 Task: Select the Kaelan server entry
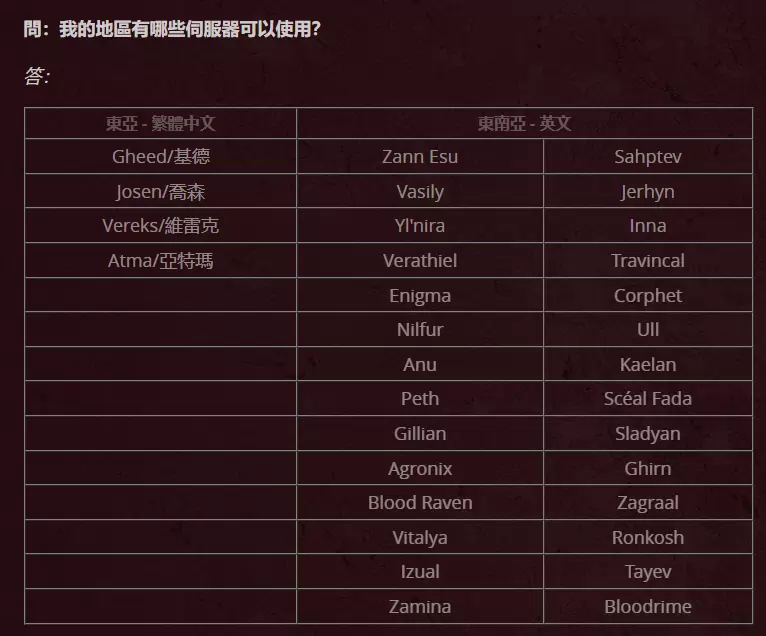click(648, 364)
